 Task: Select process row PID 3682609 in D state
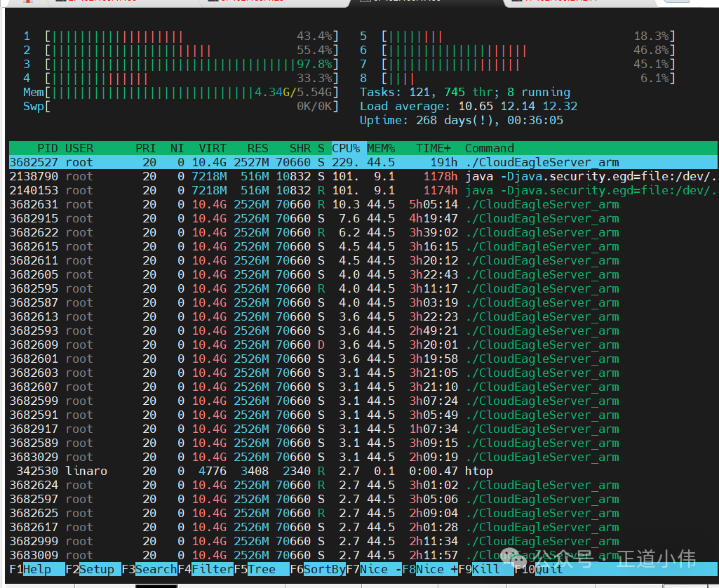click(x=363, y=345)
